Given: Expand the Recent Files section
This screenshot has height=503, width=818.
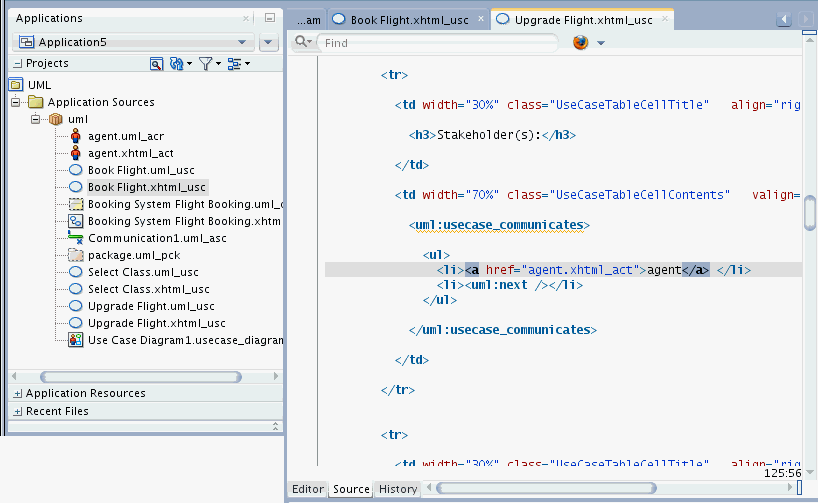Looking at the screenshot, I should [x=18, y=411].
